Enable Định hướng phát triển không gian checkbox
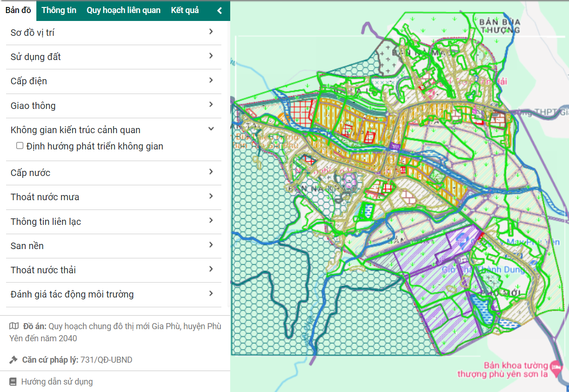Screen dimensions: 569x392 click(20, 146)
